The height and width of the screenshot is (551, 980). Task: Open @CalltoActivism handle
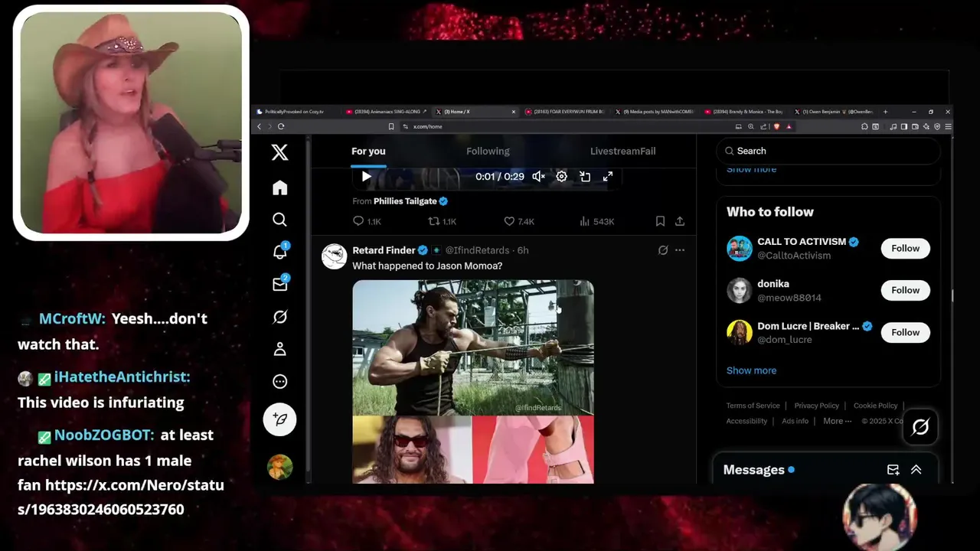[794, 256]
